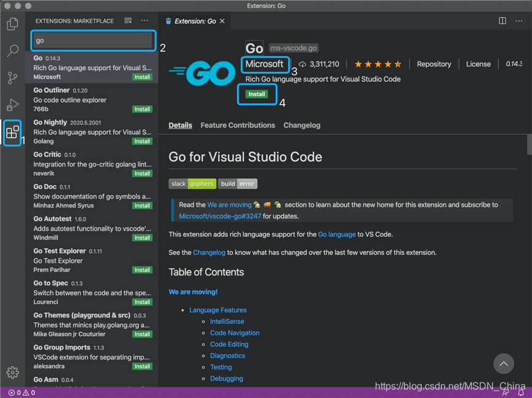
Task: Select Go Outliner in results list
Action: click(x=92, y=99)
